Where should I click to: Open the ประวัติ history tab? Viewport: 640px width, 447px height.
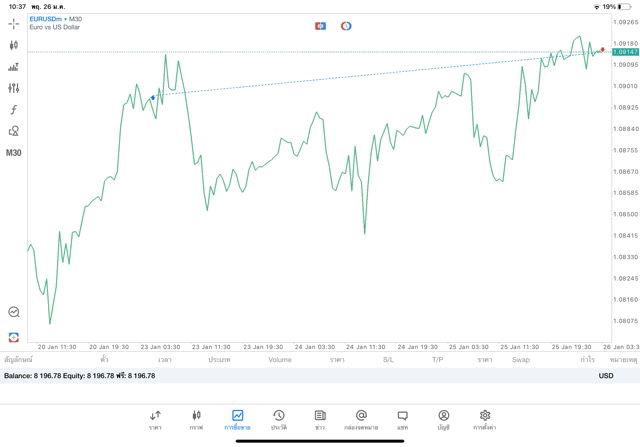point(279,420)
